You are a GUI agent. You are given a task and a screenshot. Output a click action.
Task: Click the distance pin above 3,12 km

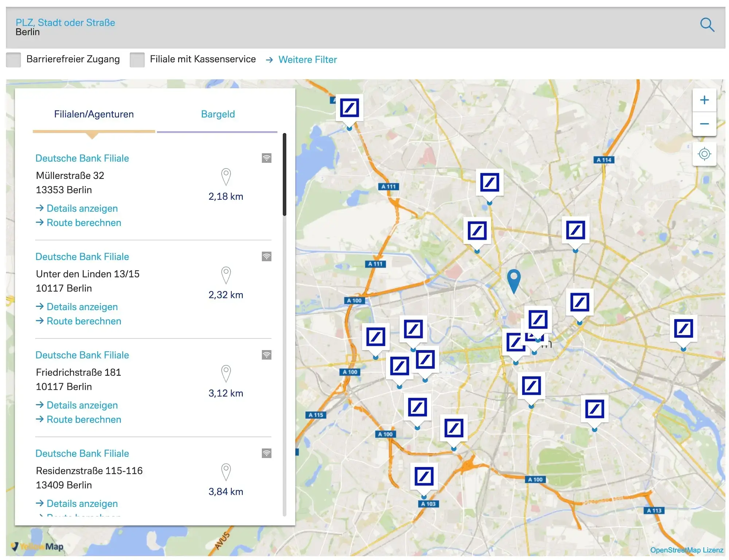226,373
